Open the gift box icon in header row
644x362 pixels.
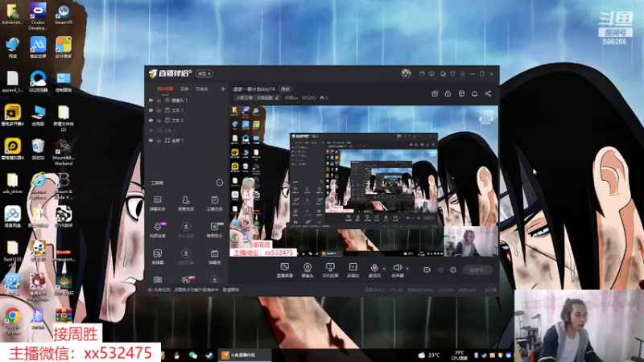[435, 93]
